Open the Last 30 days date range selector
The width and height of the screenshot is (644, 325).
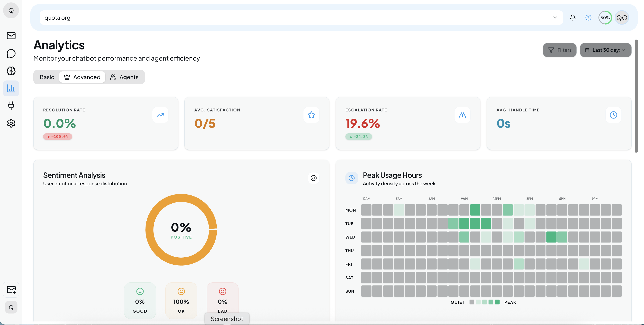tap(606, 50)
